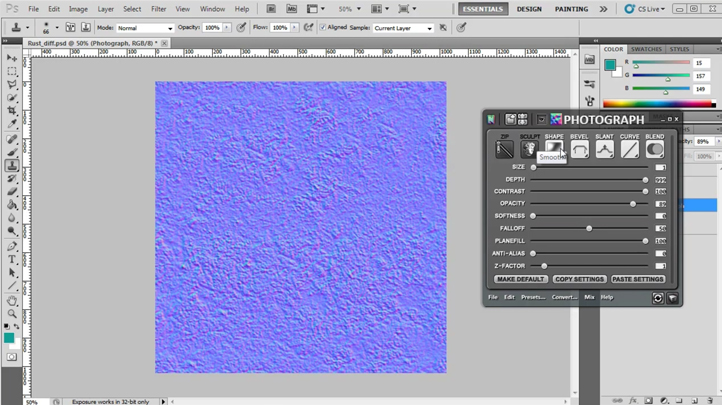Screen dimensions: 722x405
Task: Expand the zoom level 50% dropdown
Action: [x=349, y=9]
